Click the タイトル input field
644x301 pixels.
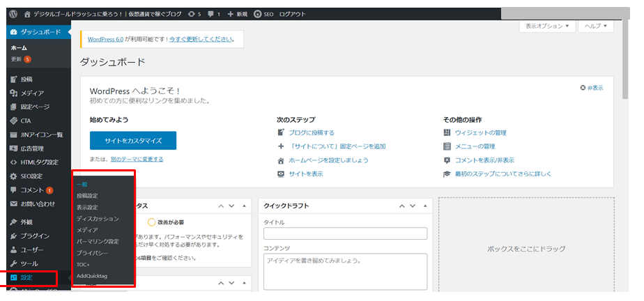coord(346,233)
